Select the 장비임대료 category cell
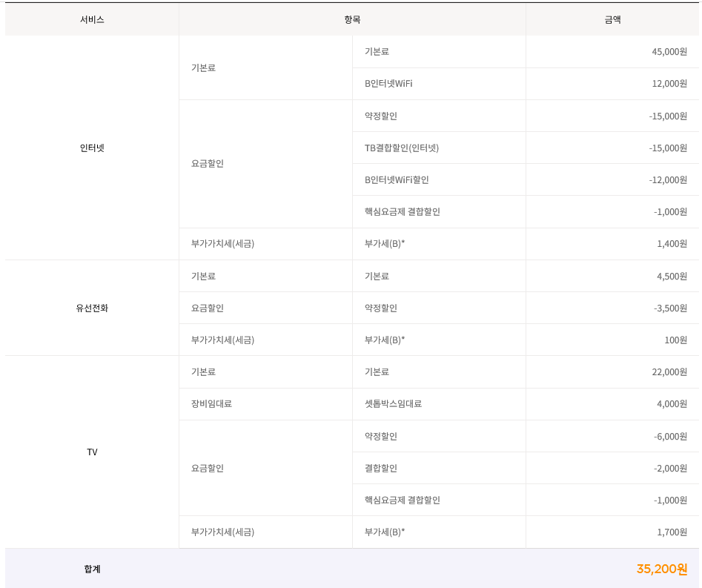Screen dimensions: 702x588 [211, 404]
